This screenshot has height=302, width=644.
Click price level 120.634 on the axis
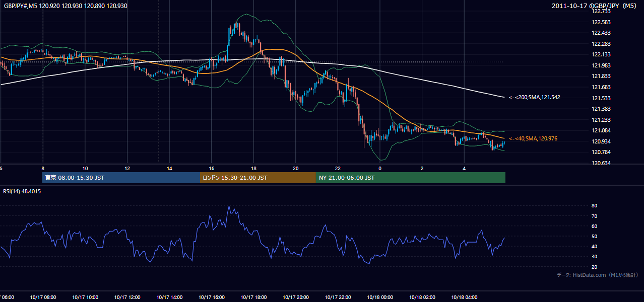(x=601, y=163)
